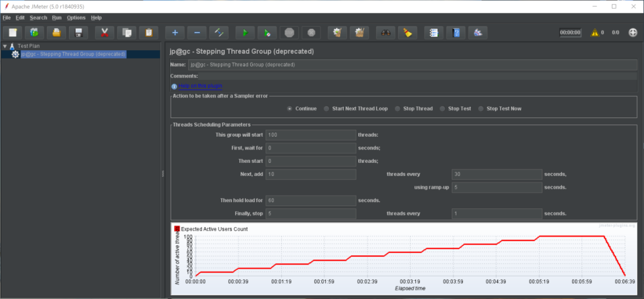Open the Edit menu
Viewport: 644px width, 299px height.
point(20,18)
